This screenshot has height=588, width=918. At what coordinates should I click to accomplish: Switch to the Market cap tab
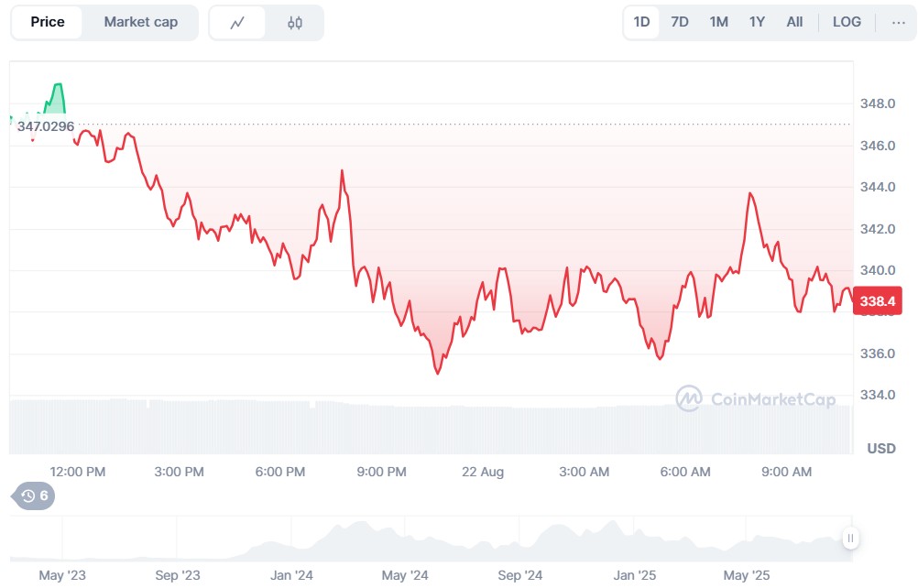140,22
